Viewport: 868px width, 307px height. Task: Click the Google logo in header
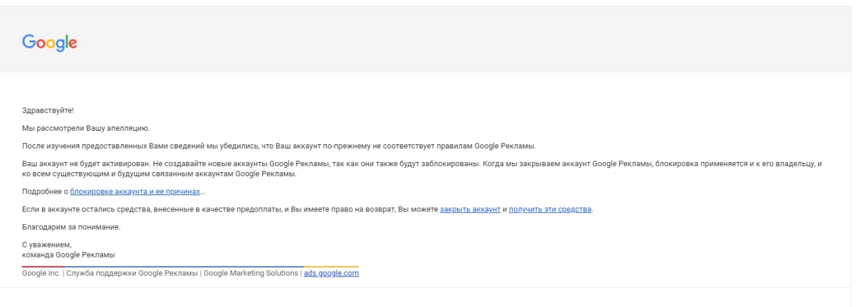click(x=50, y=42)
